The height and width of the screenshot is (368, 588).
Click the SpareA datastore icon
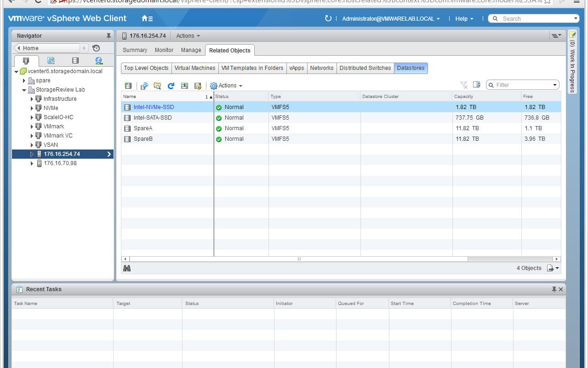[x=127, y=128]
